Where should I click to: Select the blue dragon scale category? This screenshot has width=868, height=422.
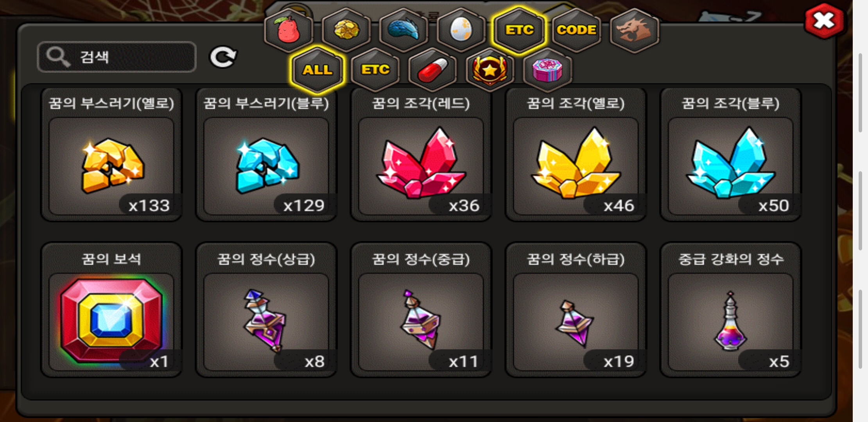point(404,30)
